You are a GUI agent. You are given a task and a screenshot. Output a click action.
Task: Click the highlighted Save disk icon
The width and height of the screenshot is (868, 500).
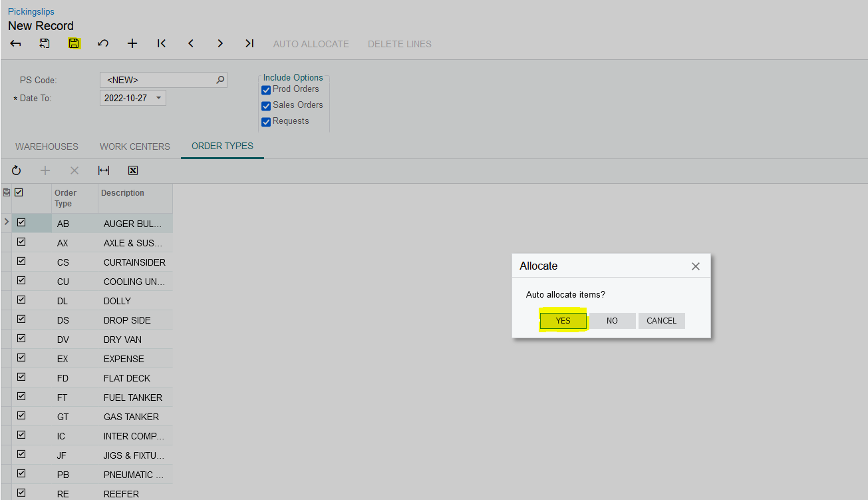click(74, 44)
